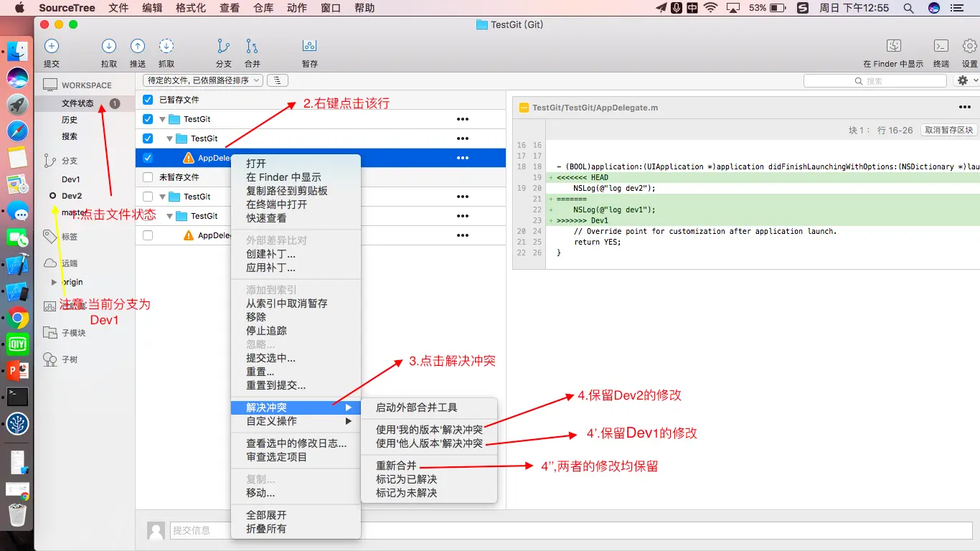Click the 推送 (Push) toolbar icon
Screen dimensions: 980x551
(138, 46)
